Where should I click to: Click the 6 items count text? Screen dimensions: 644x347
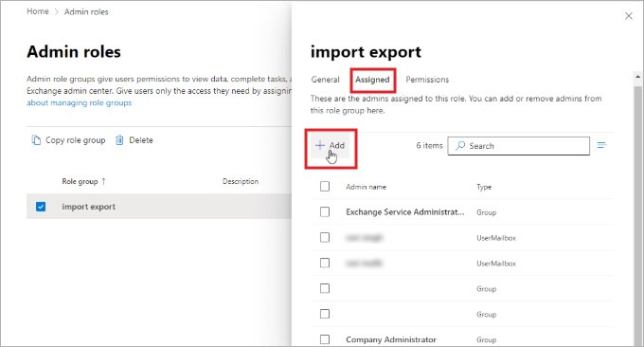(429, 146)
